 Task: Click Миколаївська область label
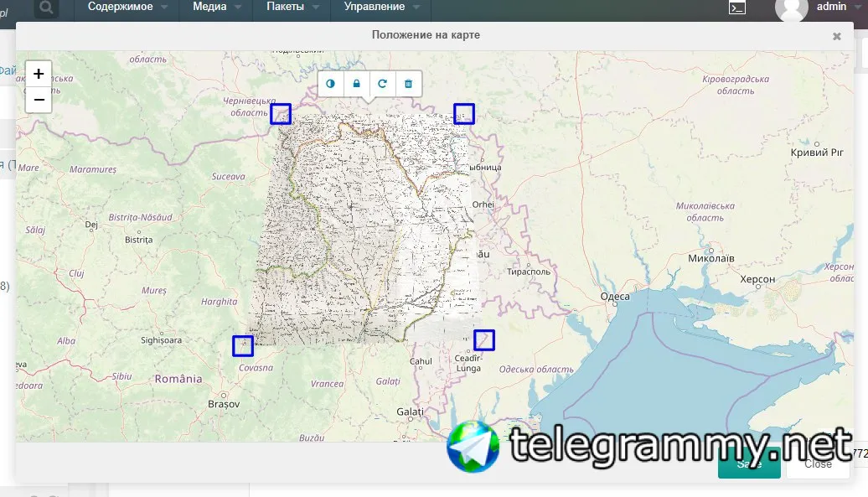coord(705,211)
